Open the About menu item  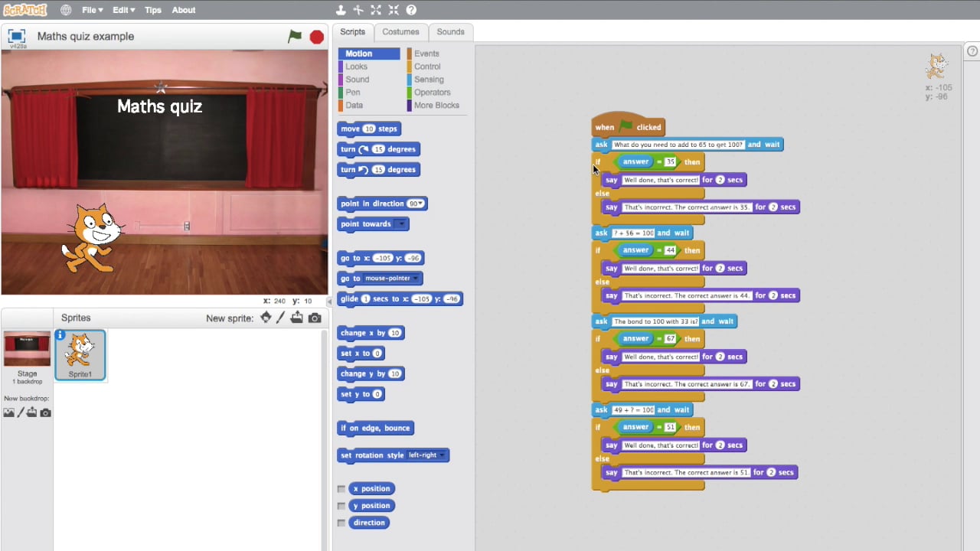(x=184, y=10)
